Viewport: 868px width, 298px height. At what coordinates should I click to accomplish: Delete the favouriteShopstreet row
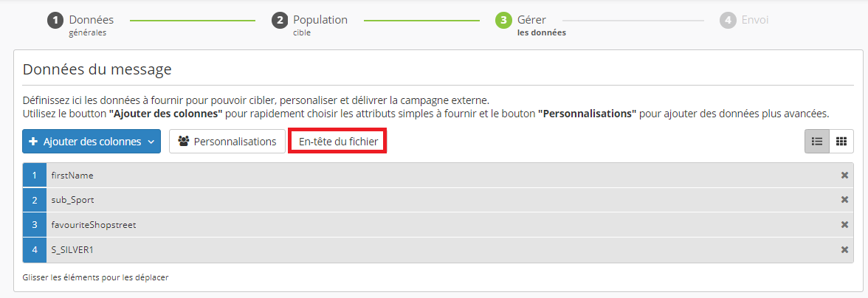coord(844,225)
